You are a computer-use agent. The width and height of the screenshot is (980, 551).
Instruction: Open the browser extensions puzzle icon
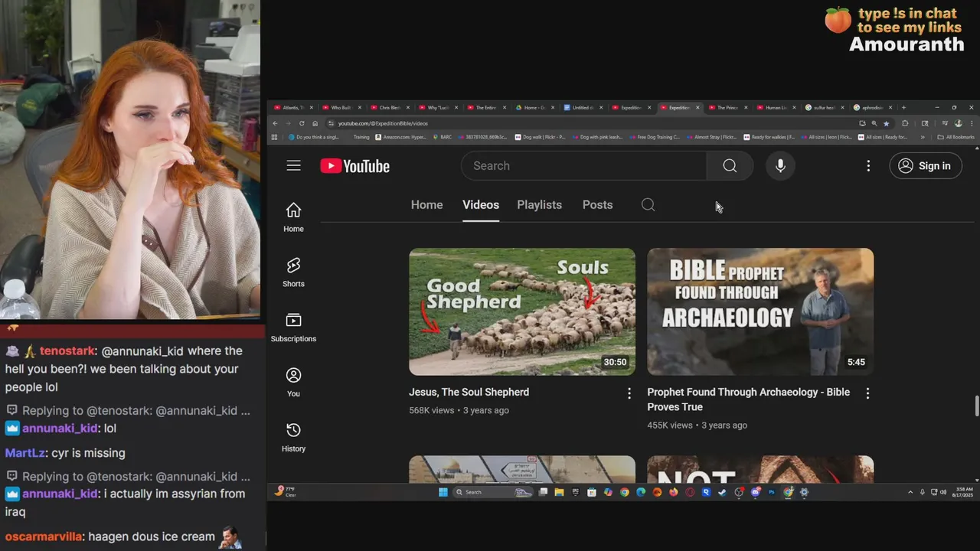[905, 123]
